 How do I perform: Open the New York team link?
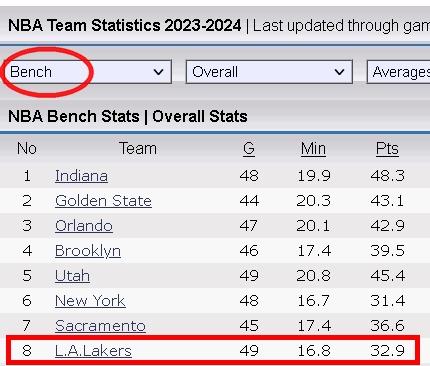tap(90, 301)
